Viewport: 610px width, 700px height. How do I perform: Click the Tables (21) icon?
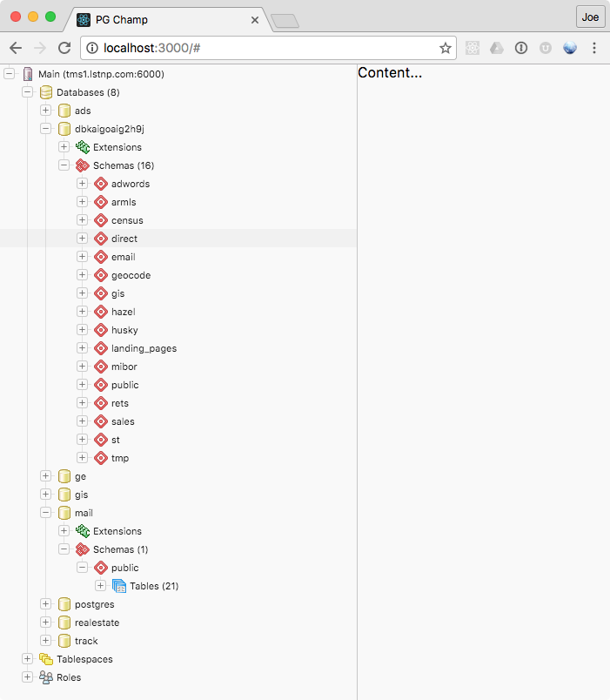(x=119, y=586)
